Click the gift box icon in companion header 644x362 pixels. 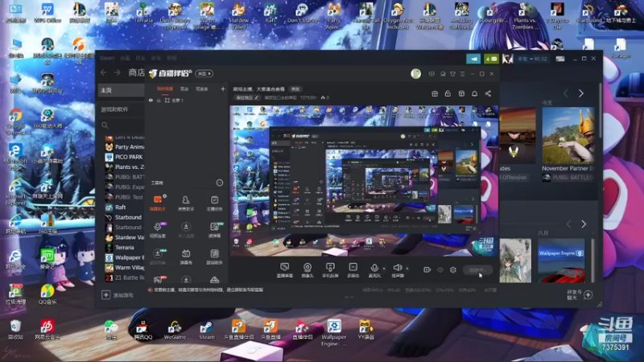click(435, 93)
